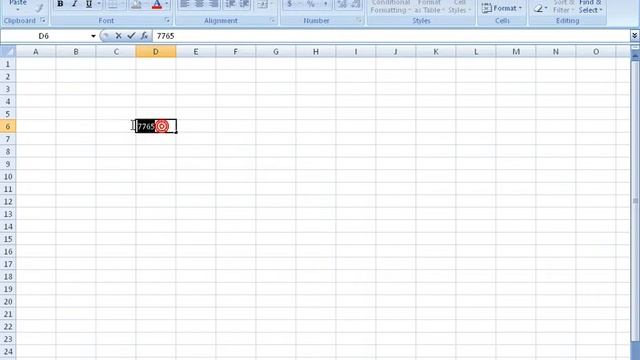The width and height of the screenshot is (640, 360).
Task: Increase decimal places
Action: point(342,4)
